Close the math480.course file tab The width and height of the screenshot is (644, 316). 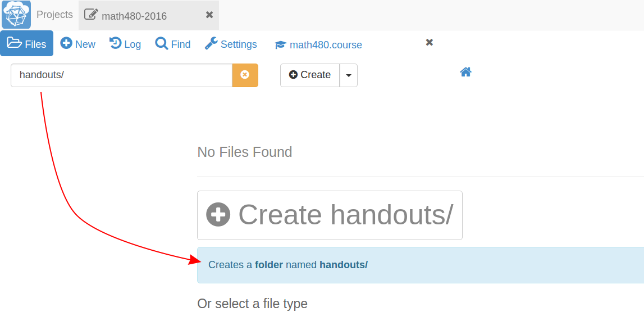coord(430,42)
